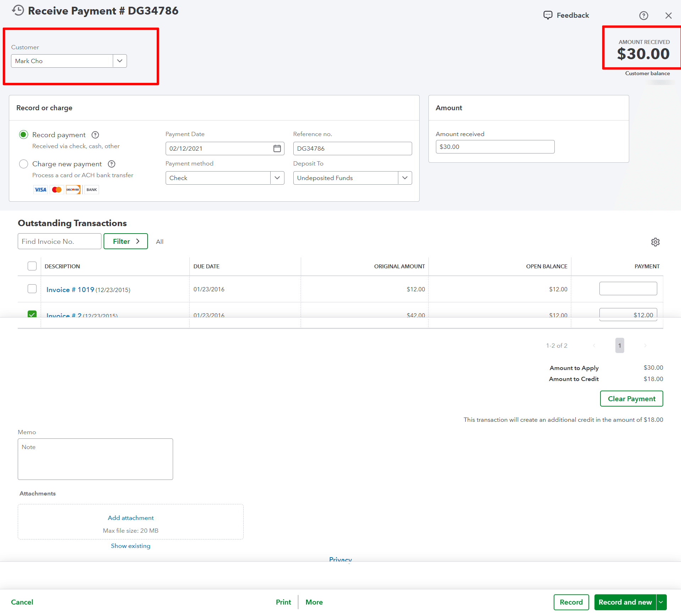Expand the Customer dropdown
The width and height of the screenshot is (681, 616).
coord(120,61)
